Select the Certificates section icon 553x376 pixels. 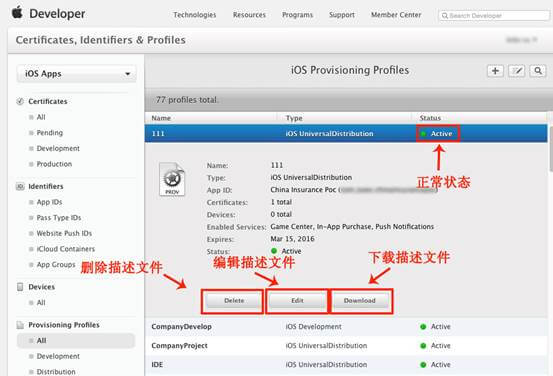coord(20,102)
